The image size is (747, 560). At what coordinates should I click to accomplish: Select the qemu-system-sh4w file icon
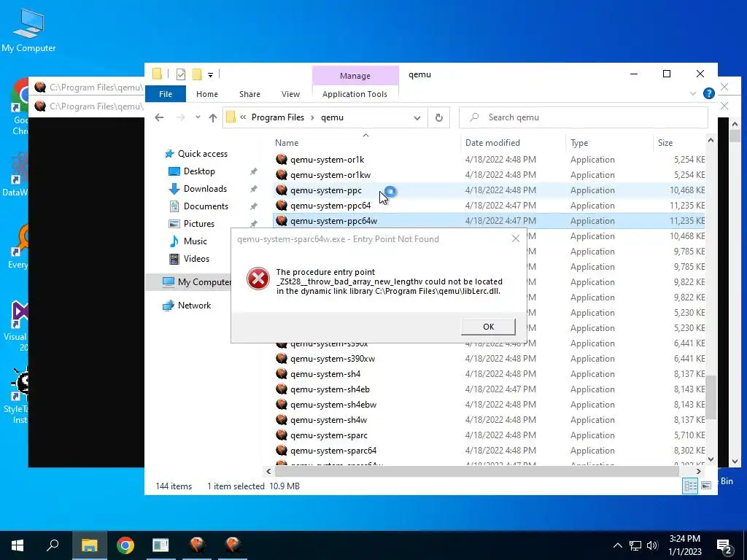pos(282,419)
